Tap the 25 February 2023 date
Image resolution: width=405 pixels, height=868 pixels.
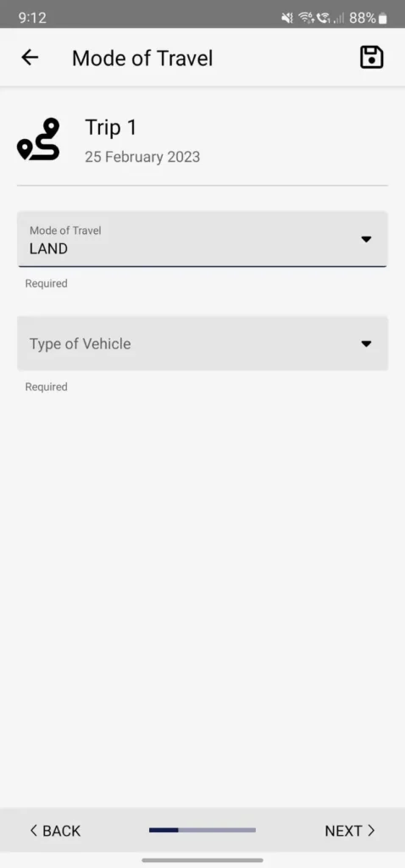click(142, 157)
